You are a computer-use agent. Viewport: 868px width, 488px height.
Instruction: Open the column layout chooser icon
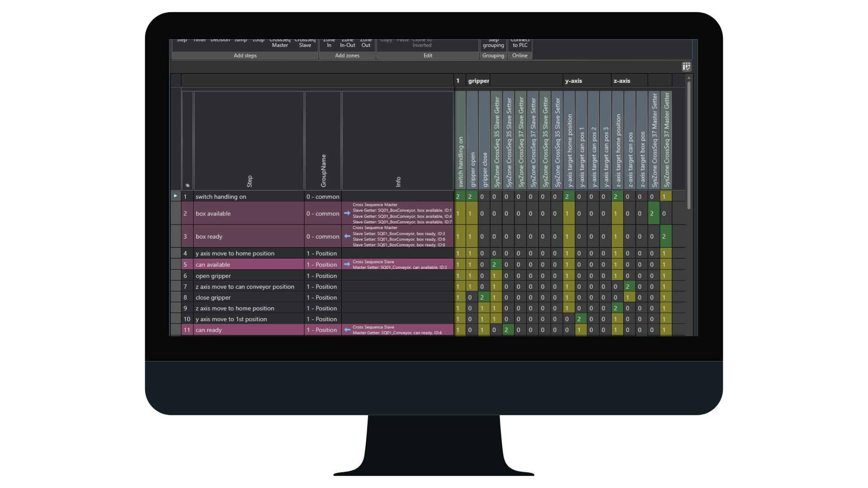click(686, 67)
